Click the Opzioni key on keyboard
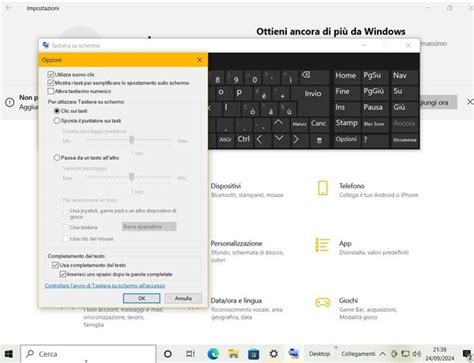The height and width of the screenshot is (363, 474). (346, 139)
